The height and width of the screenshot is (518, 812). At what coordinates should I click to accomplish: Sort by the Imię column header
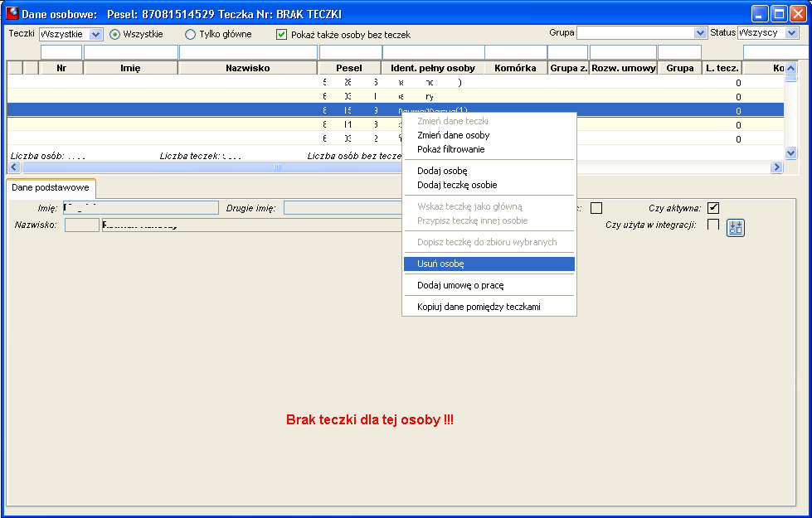[x=130, y=68]
